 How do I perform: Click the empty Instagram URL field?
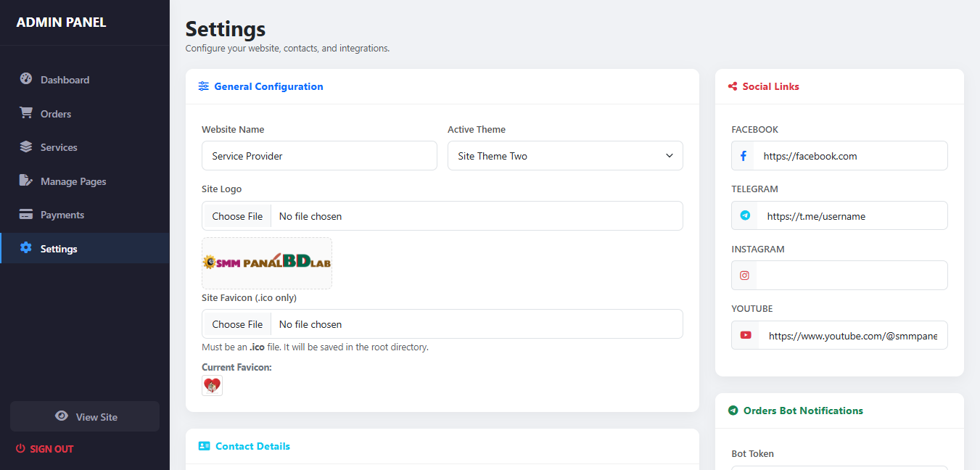pos(851,276)
